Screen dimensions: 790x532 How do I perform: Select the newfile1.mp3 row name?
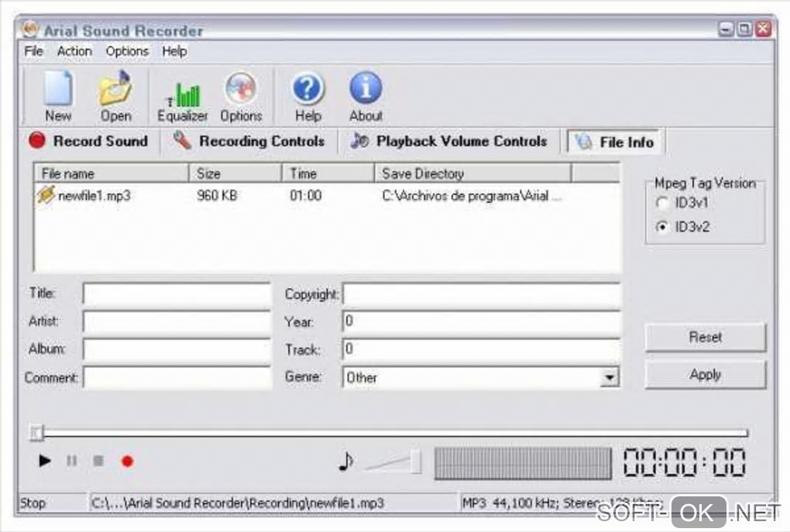click(94, 195)
